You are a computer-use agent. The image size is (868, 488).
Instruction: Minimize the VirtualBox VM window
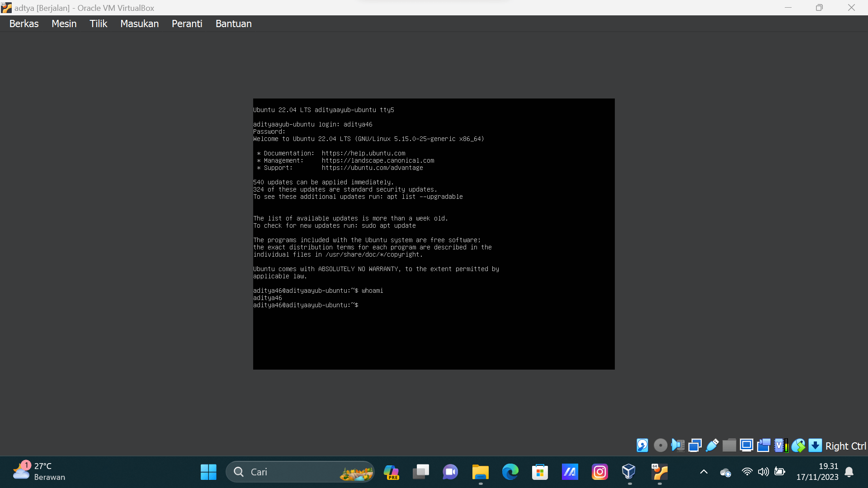click(x=788, y=8)
